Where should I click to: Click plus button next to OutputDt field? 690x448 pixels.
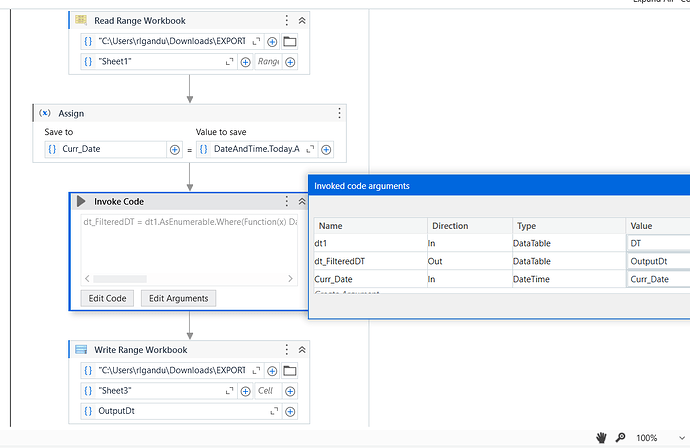[290, 411]
